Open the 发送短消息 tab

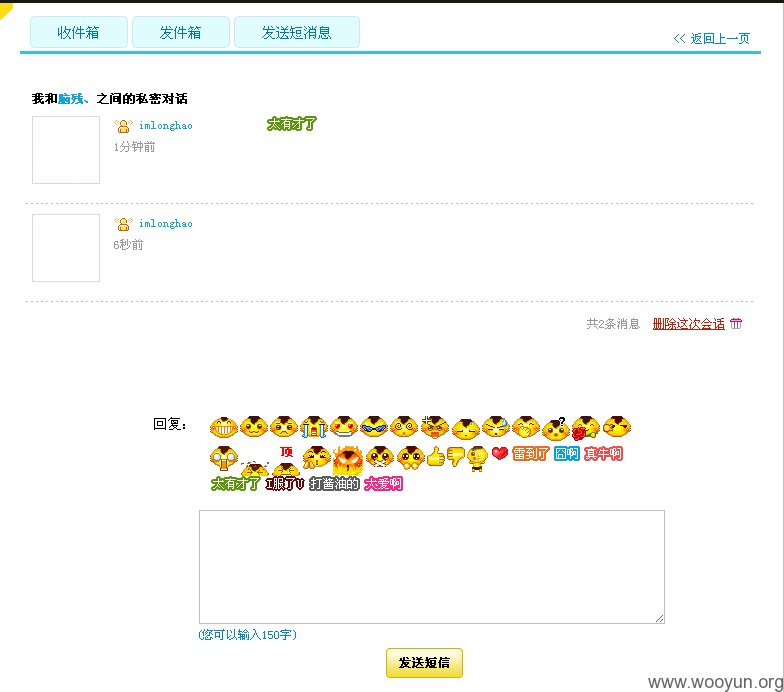tap(296, 32)
